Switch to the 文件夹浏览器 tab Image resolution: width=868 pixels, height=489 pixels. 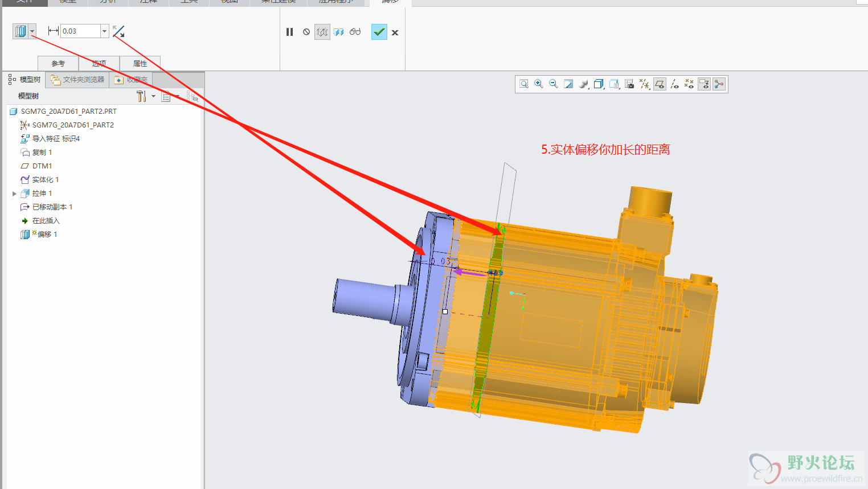tap(77, 80)
